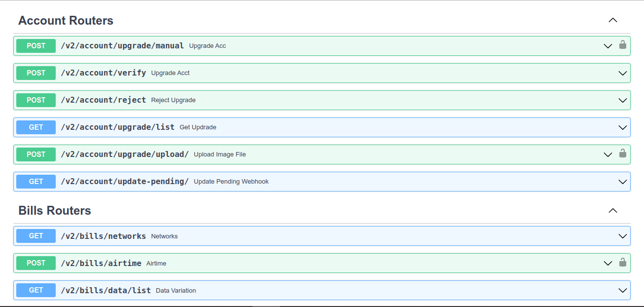Click the 'Networks' summary text
Viewport: 644px width, 307px height.
(165, 236)
